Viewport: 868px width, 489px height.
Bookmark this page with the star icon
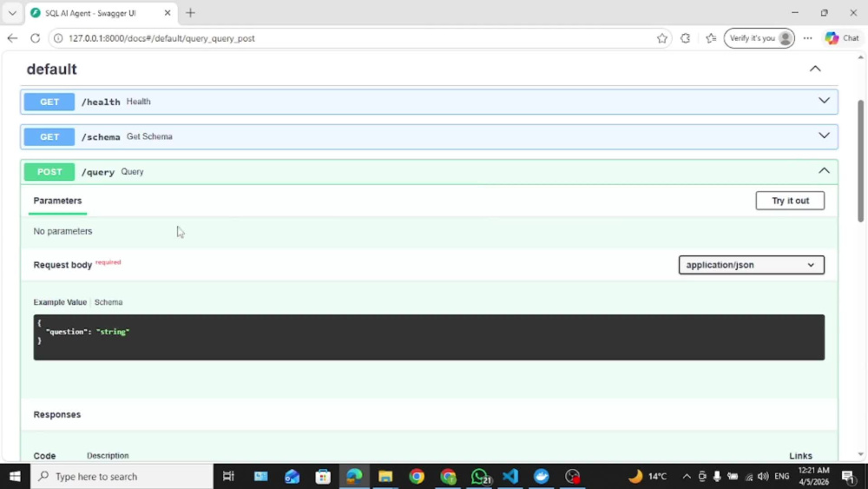(661, 38)
